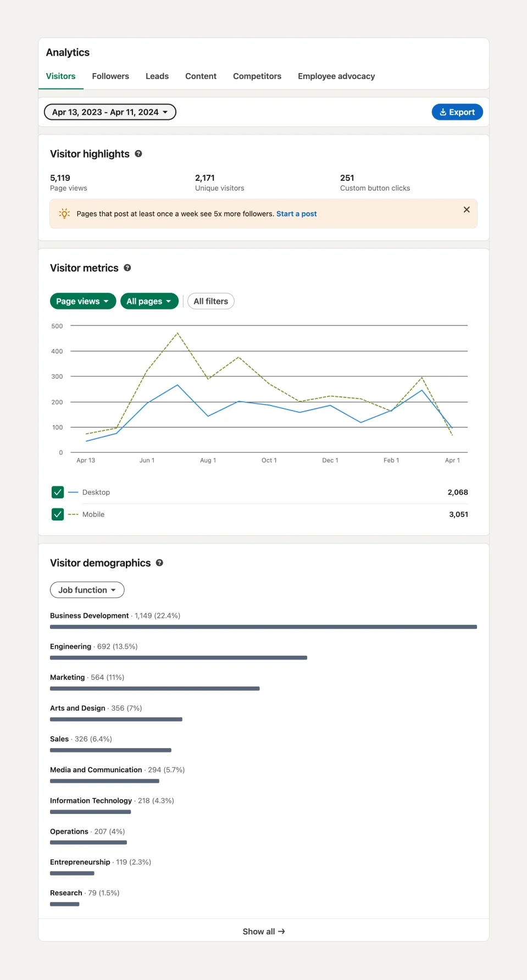The height and width of the screenshot is (980, 527).
Task: Click the All filters button
Action: [211, 301]
